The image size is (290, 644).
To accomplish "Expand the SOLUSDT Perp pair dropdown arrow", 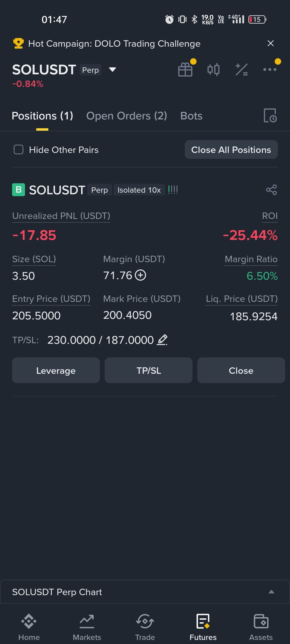I will point(113,70).
